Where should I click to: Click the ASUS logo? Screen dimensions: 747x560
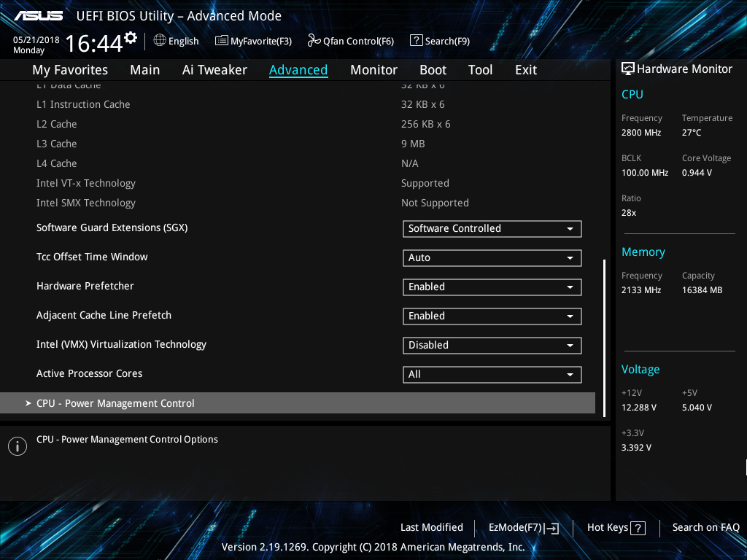tap(38, 16)
